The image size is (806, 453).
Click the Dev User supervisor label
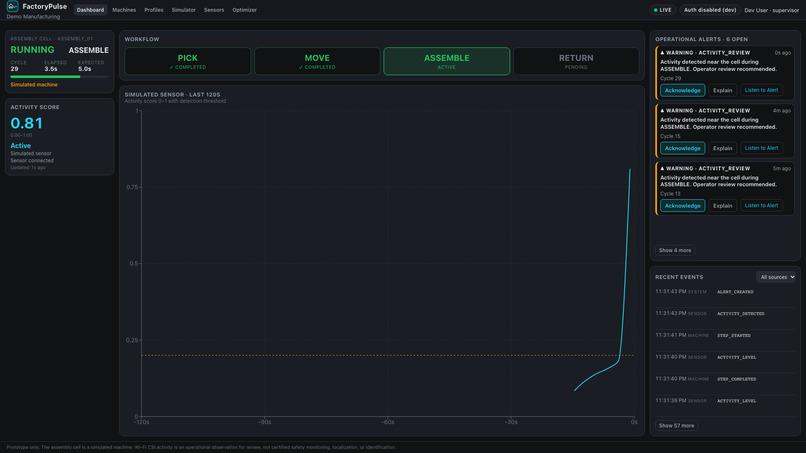click(772, 10)
